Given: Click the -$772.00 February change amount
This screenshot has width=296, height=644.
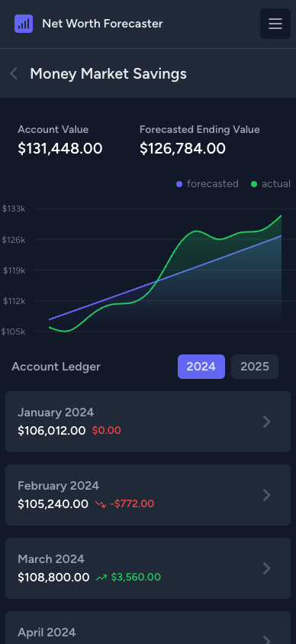Looking at the screenshot, I should click(132, 504).
